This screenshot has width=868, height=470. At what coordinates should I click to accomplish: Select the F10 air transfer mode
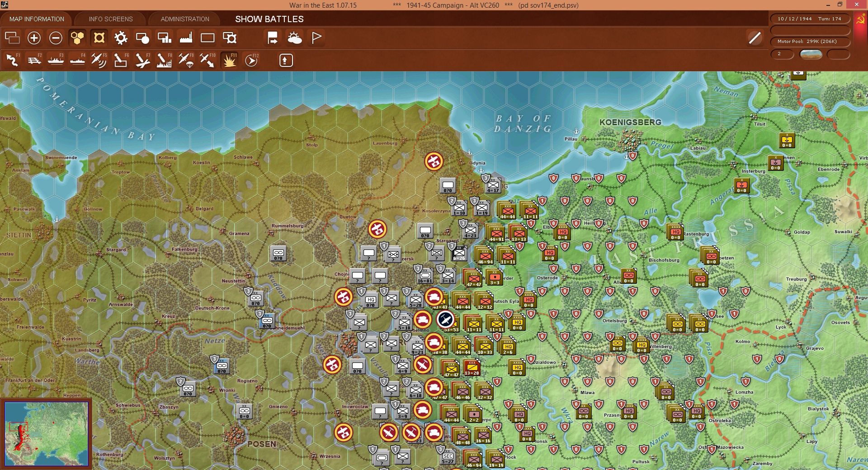(208, 60)
